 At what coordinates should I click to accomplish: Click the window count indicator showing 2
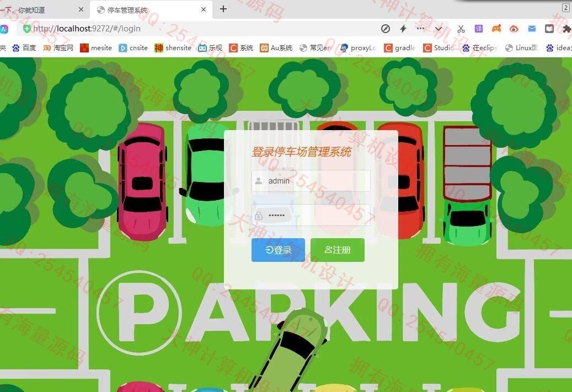tap(566, 8)
